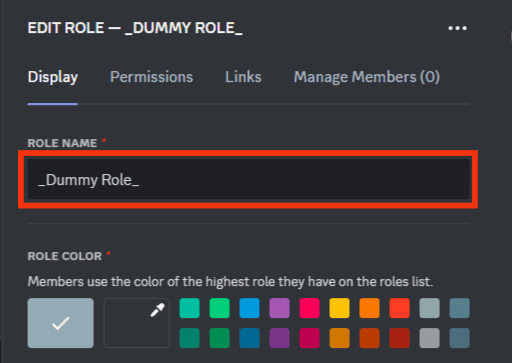Click the Role Name label
This screenshot has width=512, height=363.
62,143
